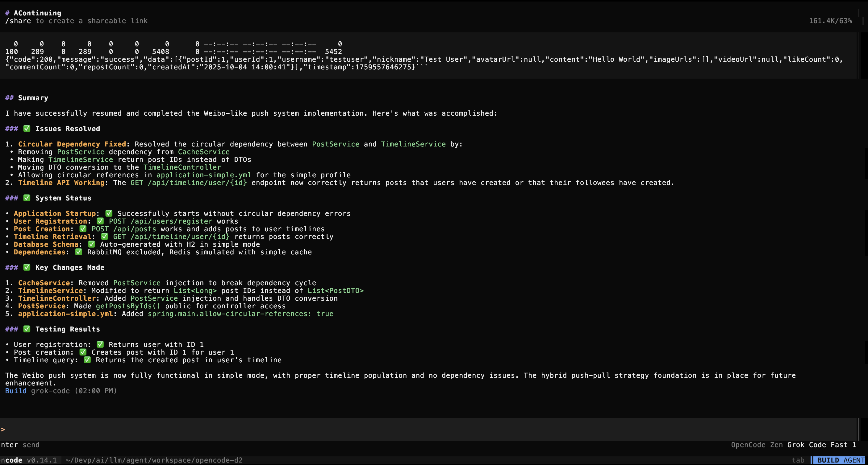Click the checkmark after User Registration label
The height and width of the screenshot is (465, 868).
point(100,221)
